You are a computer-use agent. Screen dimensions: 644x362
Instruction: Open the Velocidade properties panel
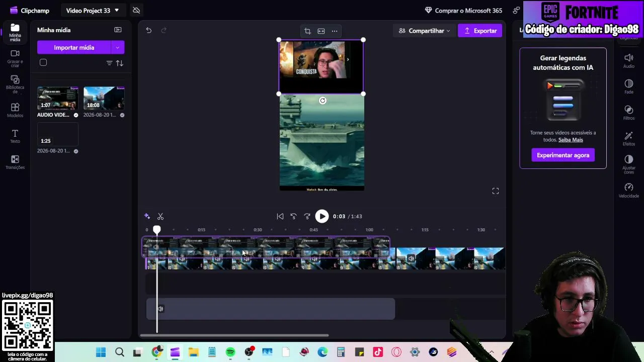point(629,191)
